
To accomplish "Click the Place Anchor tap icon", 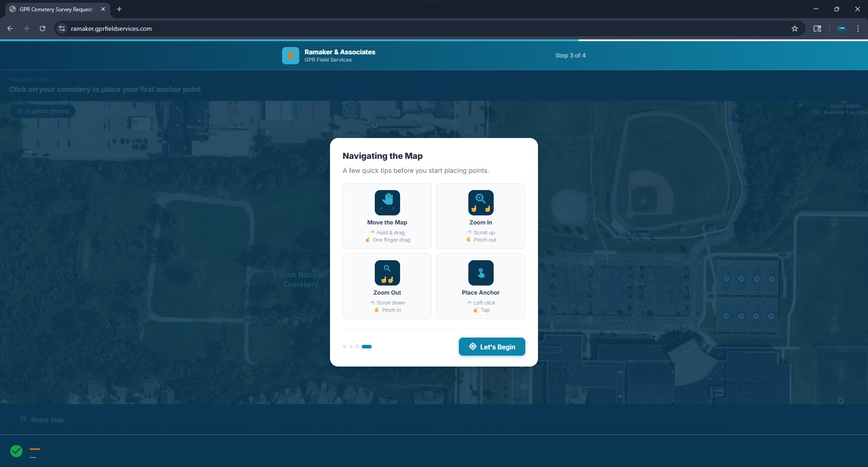I will tap(481, 272).
